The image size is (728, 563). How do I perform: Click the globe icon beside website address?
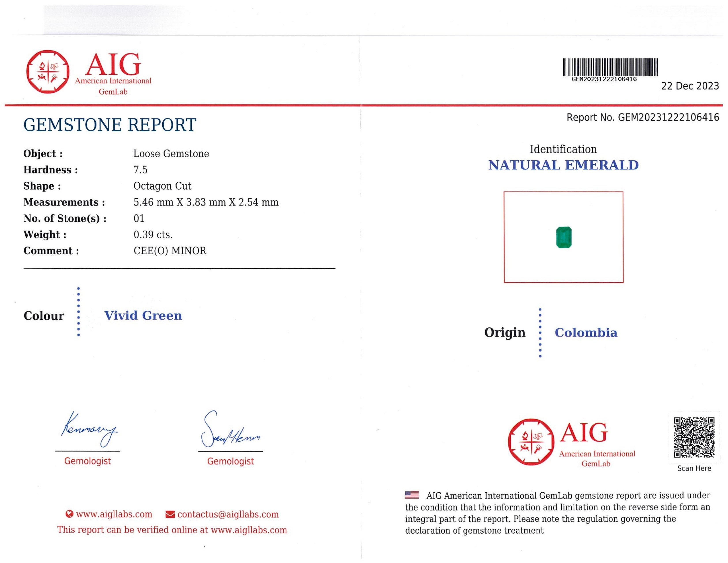(x=69, y=514)
